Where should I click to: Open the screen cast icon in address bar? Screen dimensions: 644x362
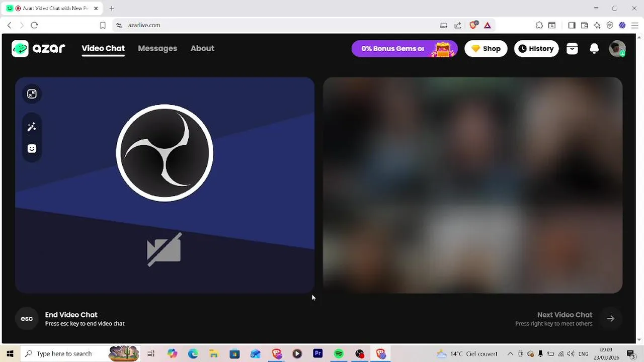[443, 25]
